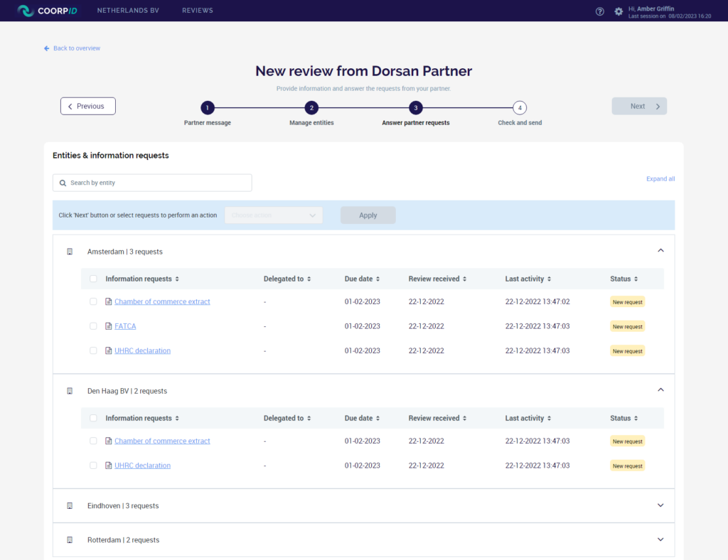728x560 pixels.
Task: Open the Netherlands BV menu item
Action: coord(128,11)
